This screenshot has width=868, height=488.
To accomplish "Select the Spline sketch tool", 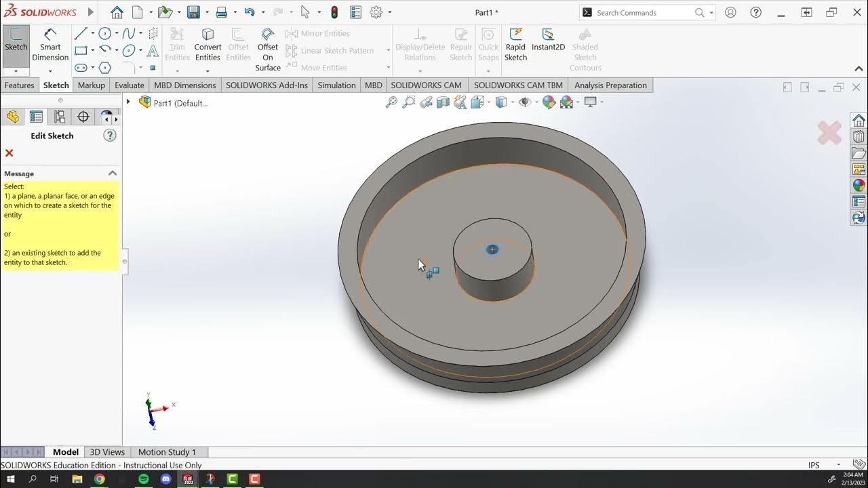I will coord(127,33).
